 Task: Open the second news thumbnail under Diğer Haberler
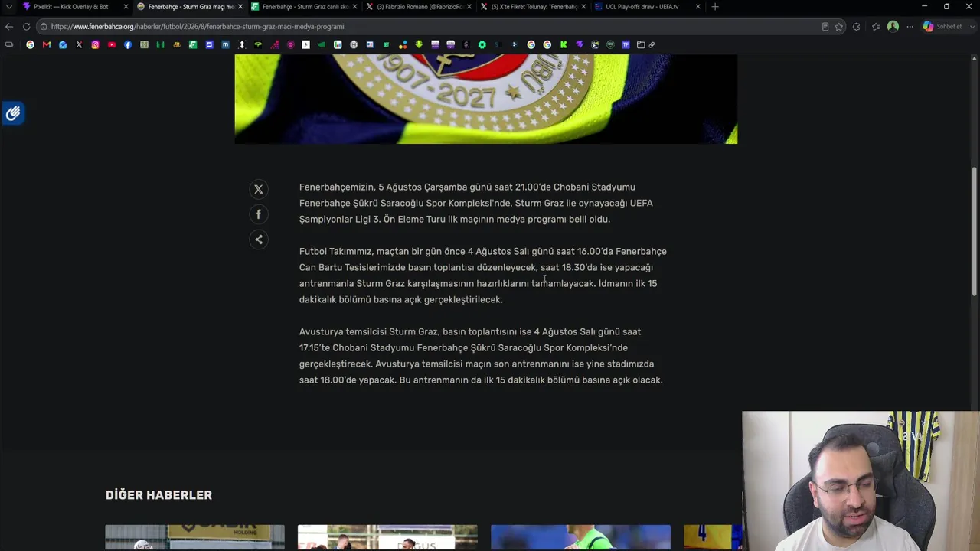(x=387, y=537)
